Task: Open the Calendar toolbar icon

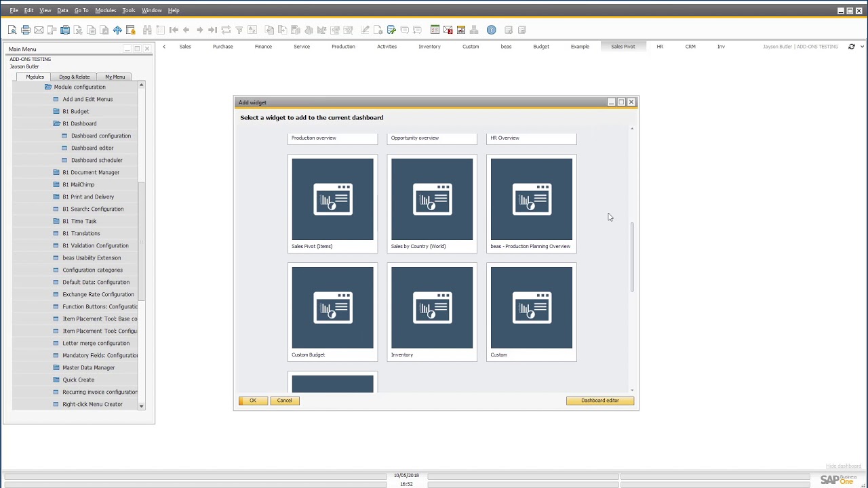Action: [461, 30]
